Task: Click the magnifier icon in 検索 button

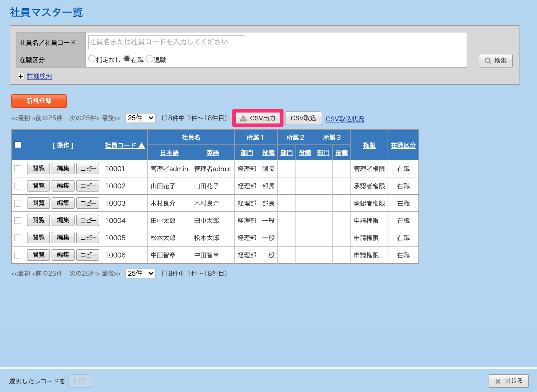Action: (488, 61)
